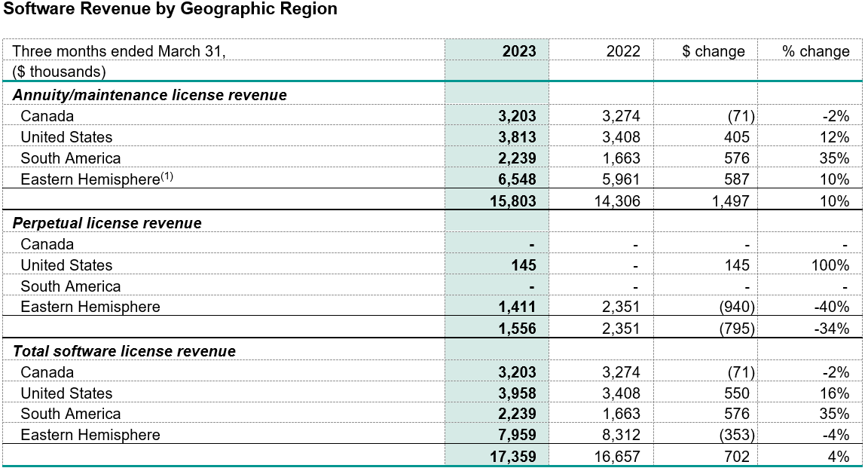Click the 'Software Revenue by Geographic Region' title
This screenshot has height=471, width=868.
[170, 10]
